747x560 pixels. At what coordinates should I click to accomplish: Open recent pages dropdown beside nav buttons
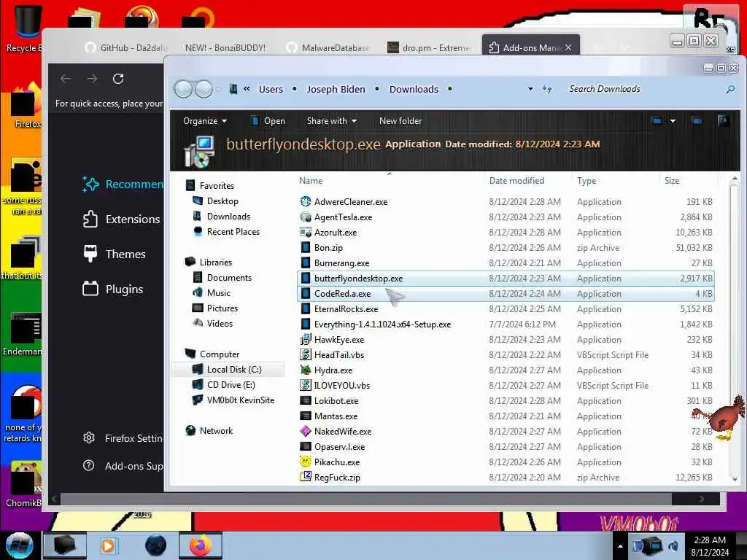coord(218,89)
